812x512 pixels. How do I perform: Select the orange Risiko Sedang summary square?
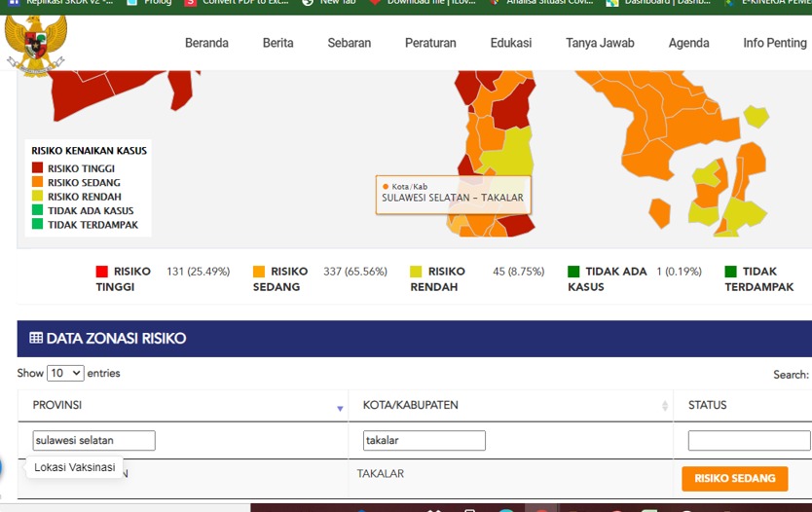(x=259, y=272)
